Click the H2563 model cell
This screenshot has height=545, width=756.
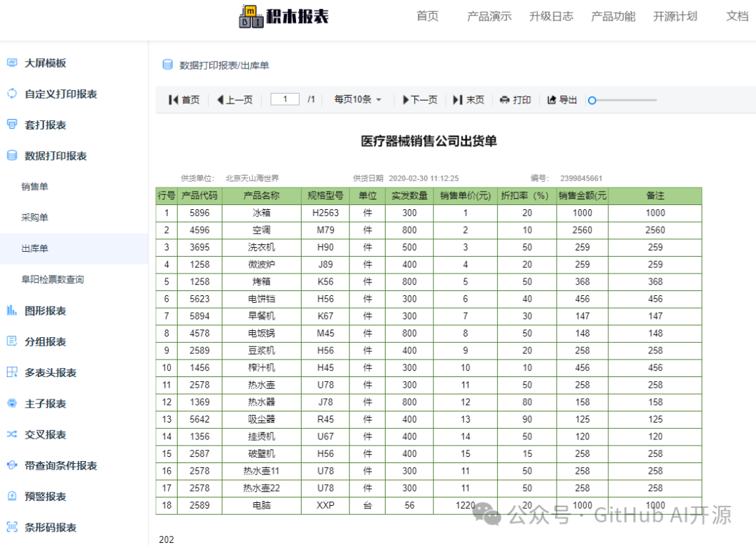(x=325, y=213)
